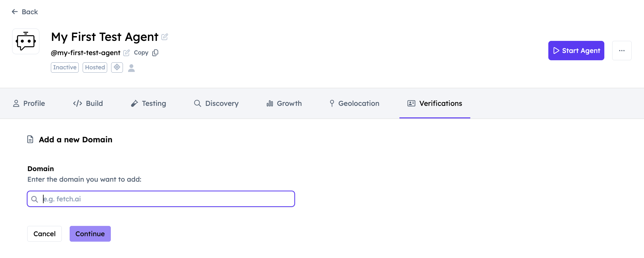Select the Discovery tab
Screen dimensions: 644x258
[216, 104]
